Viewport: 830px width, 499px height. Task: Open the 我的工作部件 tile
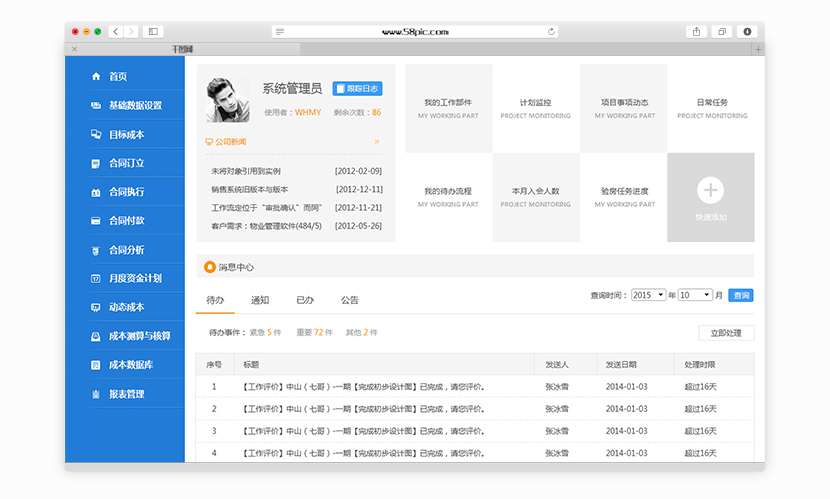[x=448, y=108]
